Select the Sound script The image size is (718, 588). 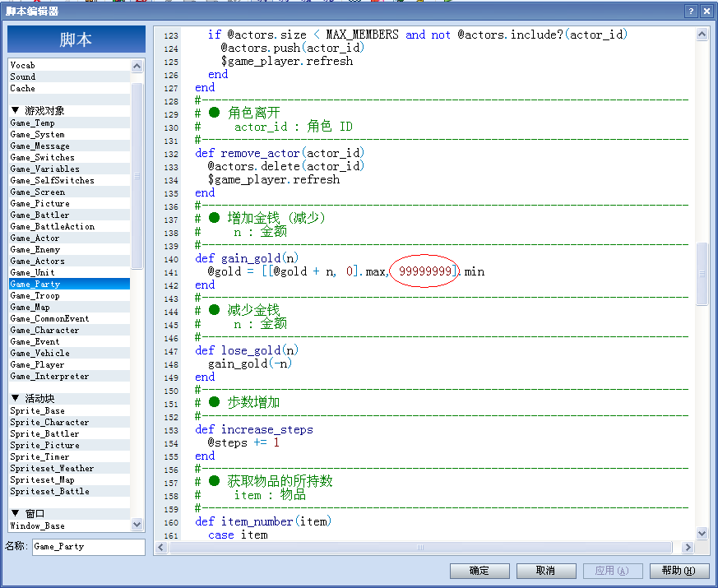(x=70, y=76)
